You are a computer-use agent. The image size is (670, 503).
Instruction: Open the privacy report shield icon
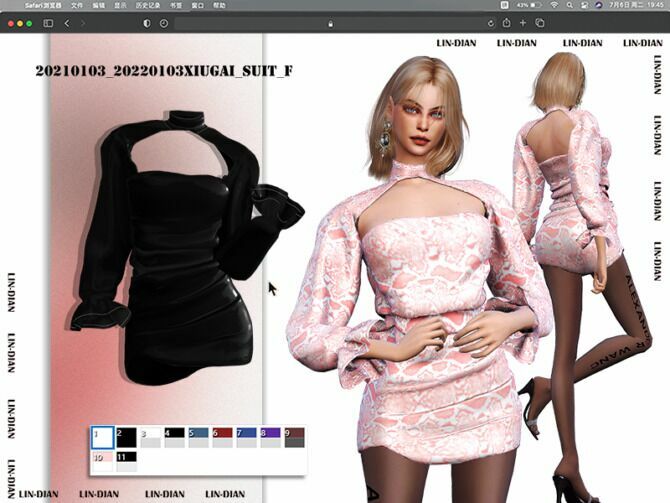point(147,23)
